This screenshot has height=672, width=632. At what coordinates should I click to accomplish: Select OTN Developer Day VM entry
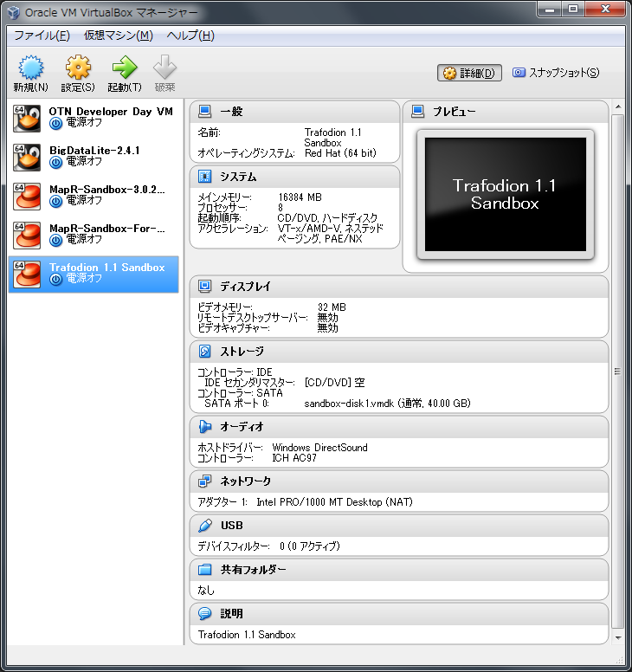[x=94, y=118]
